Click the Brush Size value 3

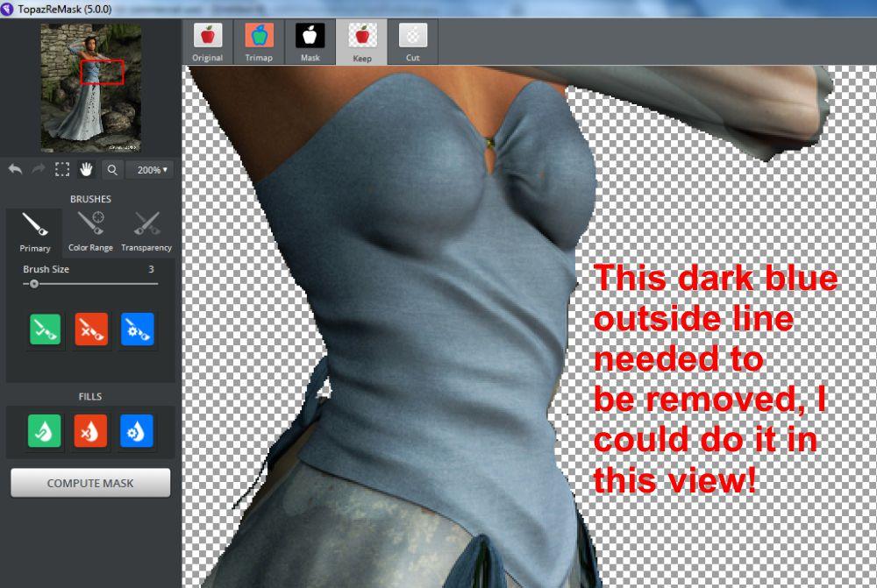pos(151,269)
